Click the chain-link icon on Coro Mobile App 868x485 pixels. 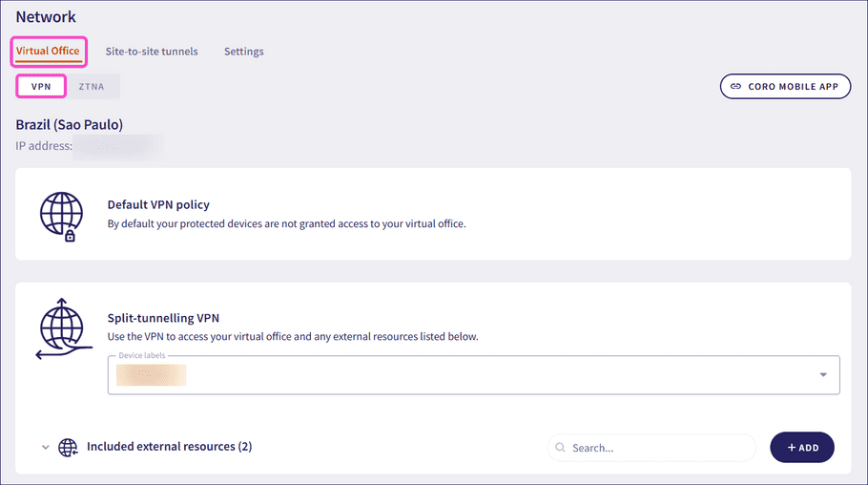pyautogui.click(x=735, y=86)
